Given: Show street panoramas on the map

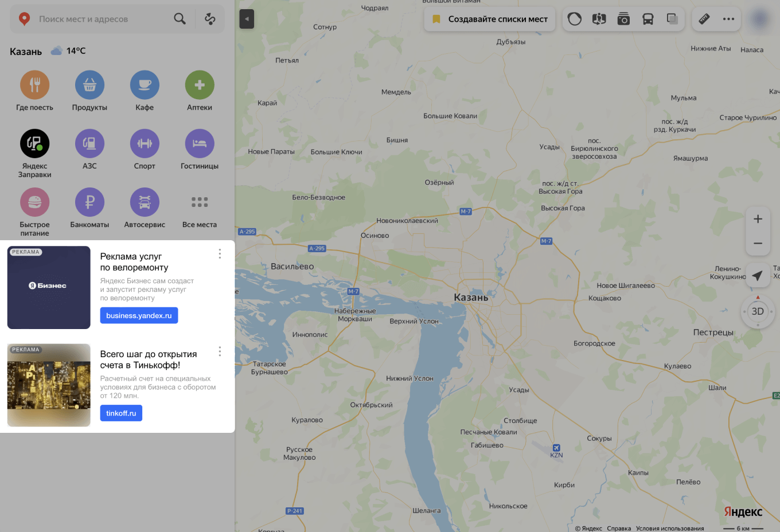Looking at the screenshot, I should click(599, 19).
